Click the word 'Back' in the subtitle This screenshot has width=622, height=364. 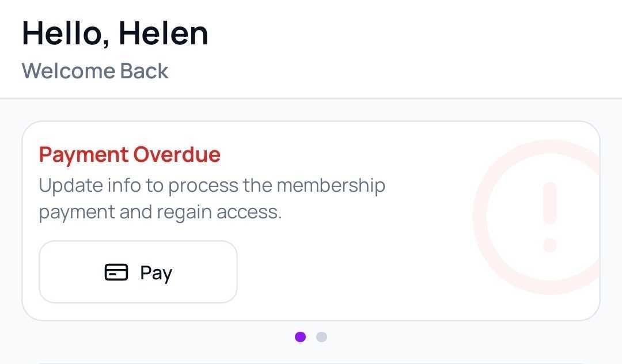coord(145,71)
